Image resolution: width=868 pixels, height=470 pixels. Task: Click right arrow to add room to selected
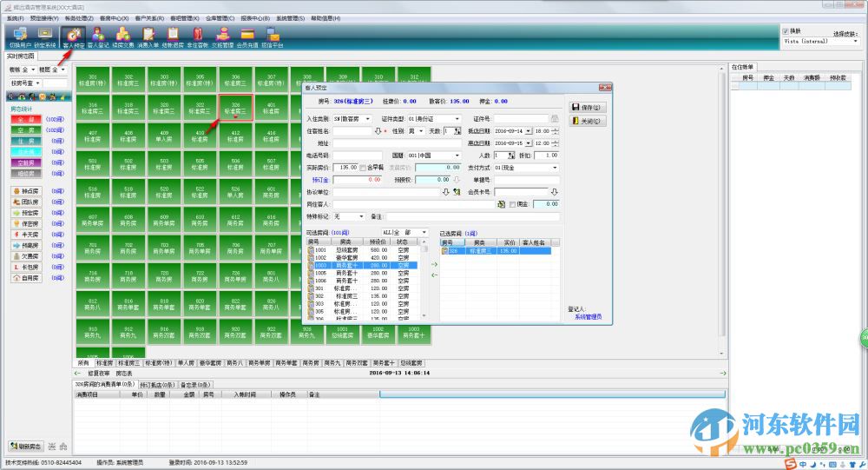(434, 264)
